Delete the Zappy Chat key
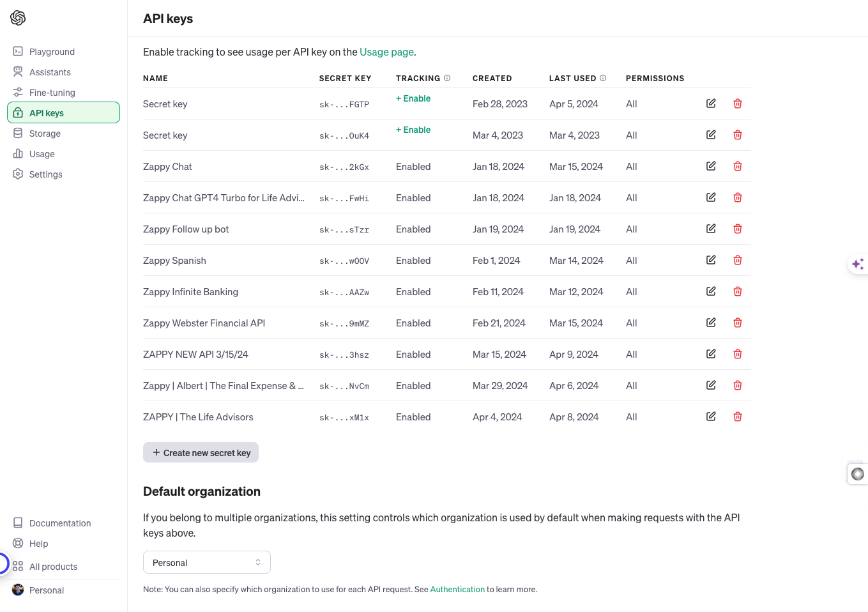 [738, 166]
